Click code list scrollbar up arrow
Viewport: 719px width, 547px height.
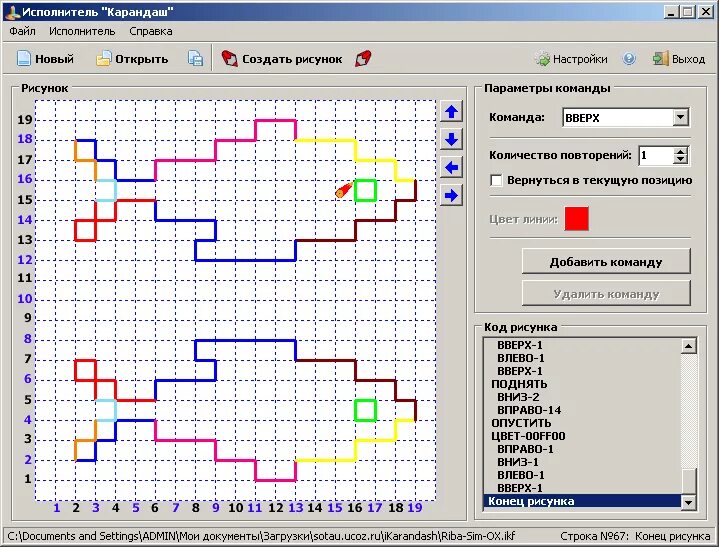(x=688, y=346)
